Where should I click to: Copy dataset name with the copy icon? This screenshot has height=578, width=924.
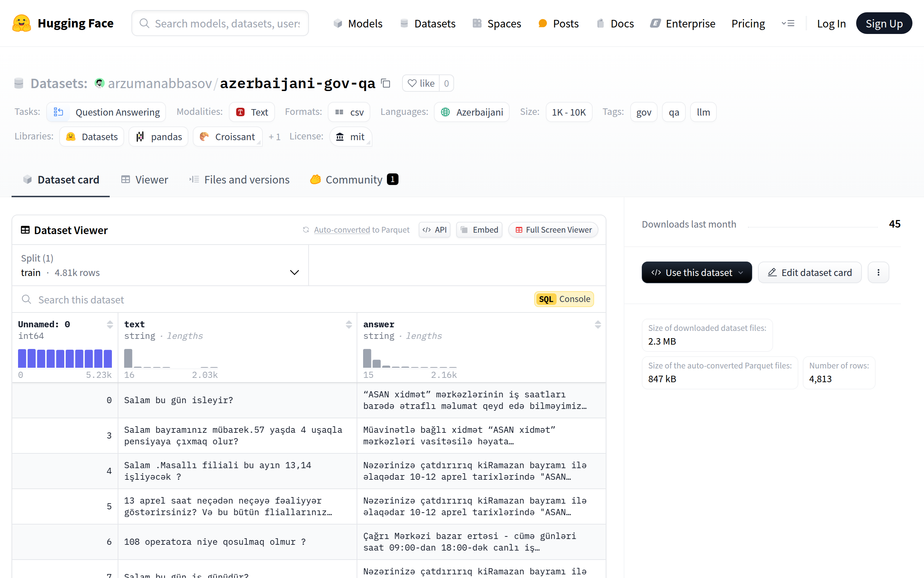[386, 83]
